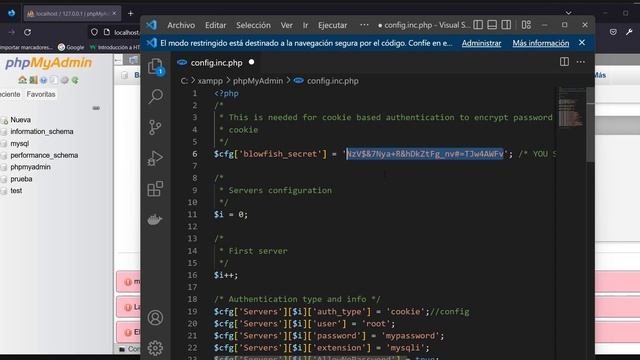The width and height of the screenshot is (640, 360).
Task: Click the xampp breadcrumb segment
Action: [210, 81]
